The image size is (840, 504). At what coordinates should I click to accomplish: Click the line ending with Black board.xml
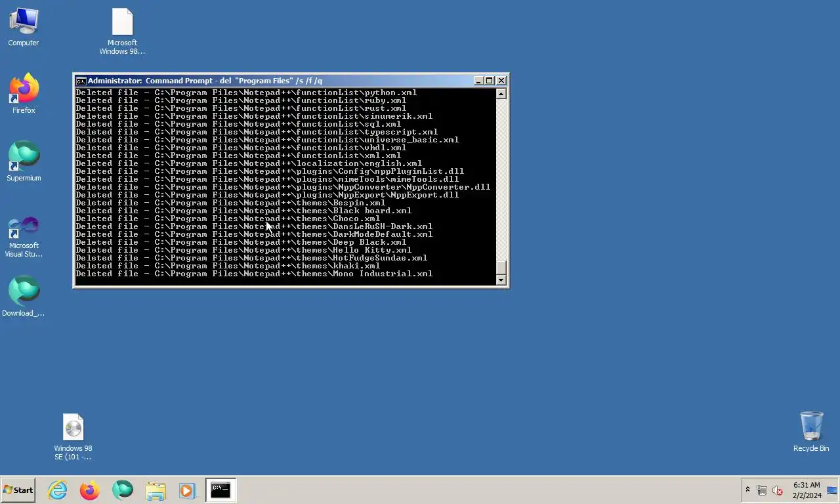coord(243,211)
